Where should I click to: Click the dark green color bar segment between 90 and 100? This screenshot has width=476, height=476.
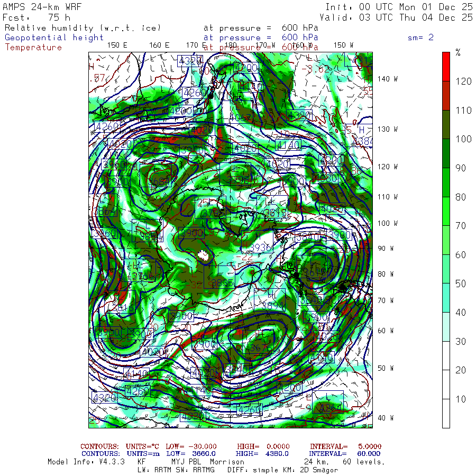[446, 153]
